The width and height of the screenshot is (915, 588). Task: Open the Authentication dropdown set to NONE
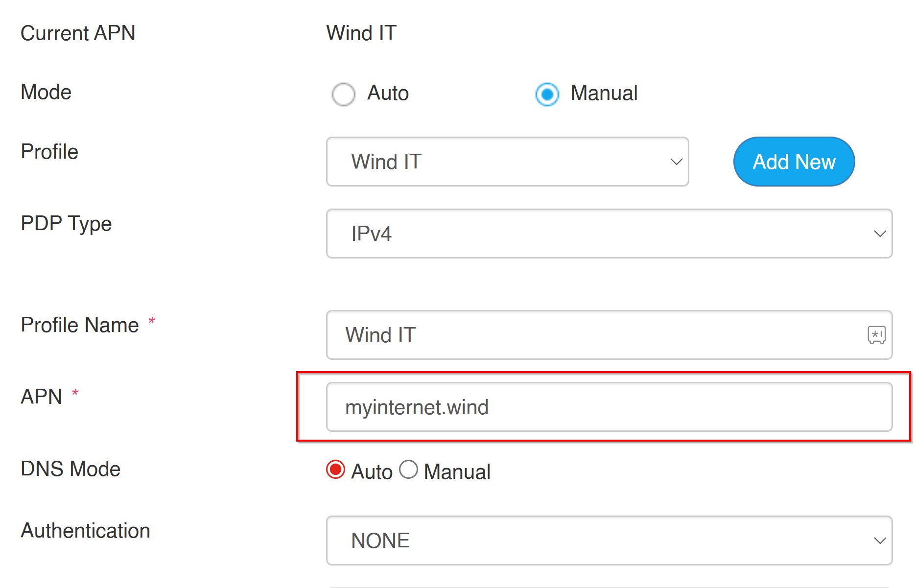click(609, 541)
